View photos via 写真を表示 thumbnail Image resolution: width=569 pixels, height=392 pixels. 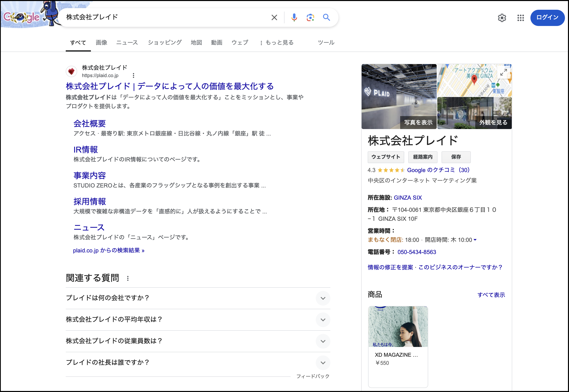[399, 97]
